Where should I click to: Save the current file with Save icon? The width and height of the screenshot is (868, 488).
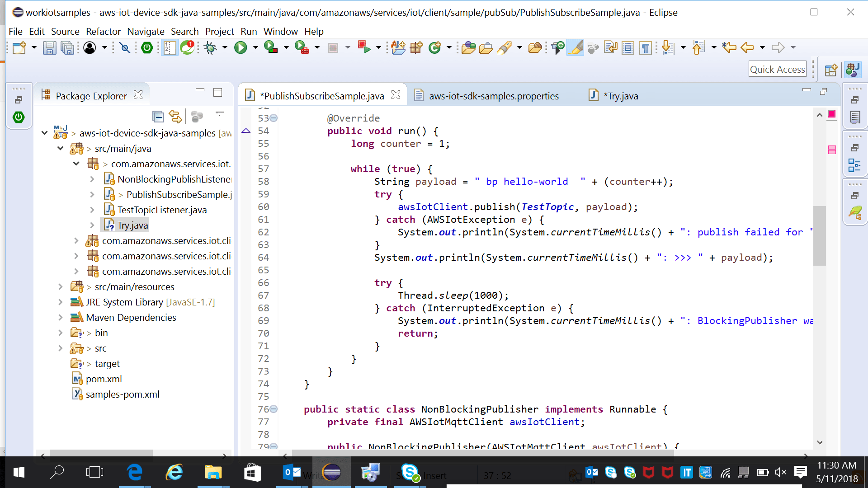(49, 47)
